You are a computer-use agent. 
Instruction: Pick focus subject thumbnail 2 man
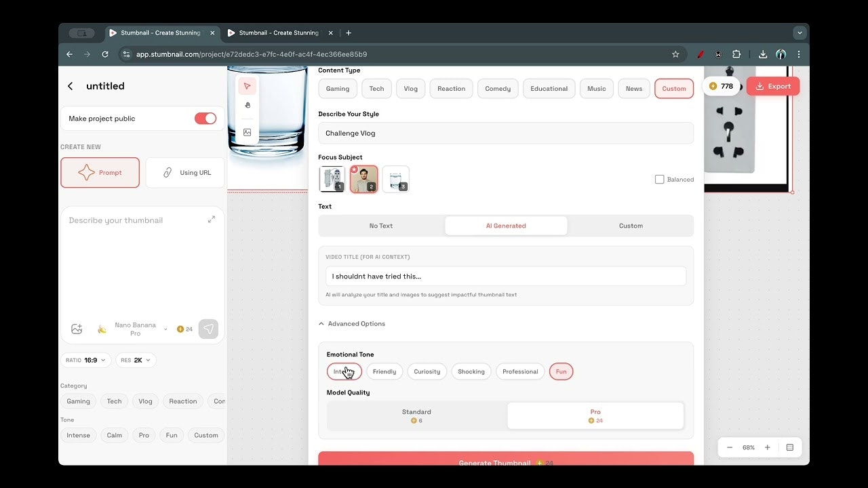[x=364, y=179]
